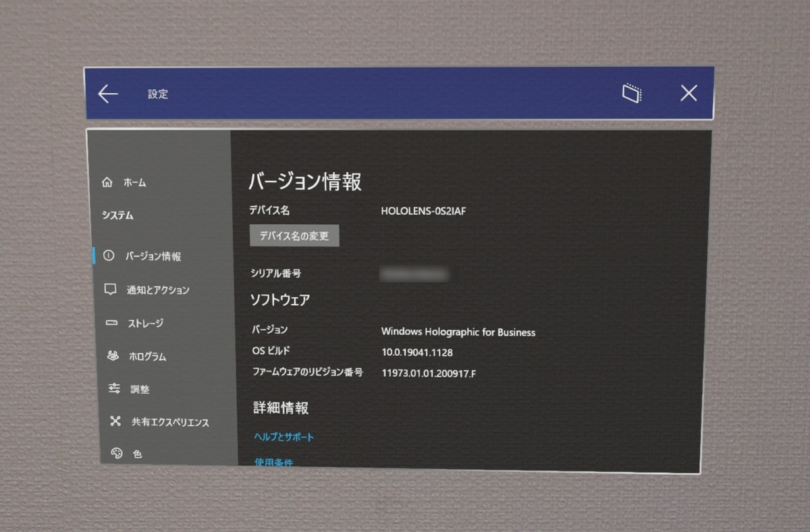The image size is (810, 532).
Task: Click the 詳細情報 section heading
Action: 281,408
